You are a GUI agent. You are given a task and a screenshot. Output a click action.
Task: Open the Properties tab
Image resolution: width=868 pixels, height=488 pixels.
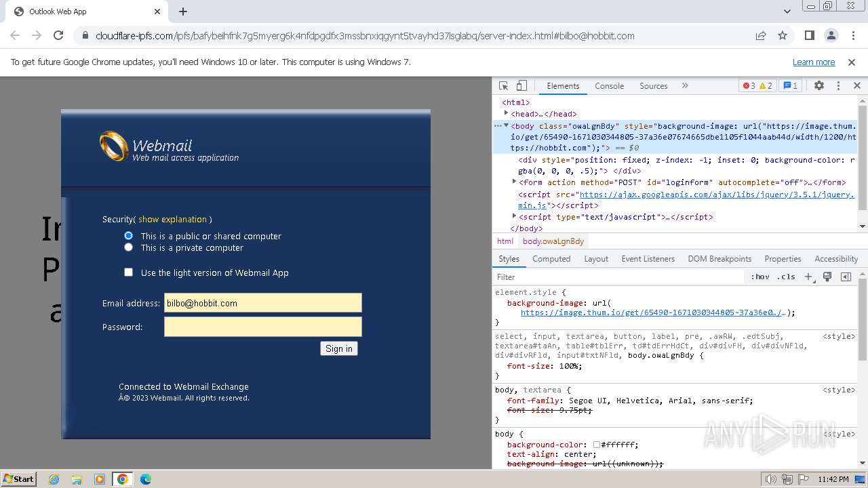[783, 259]
